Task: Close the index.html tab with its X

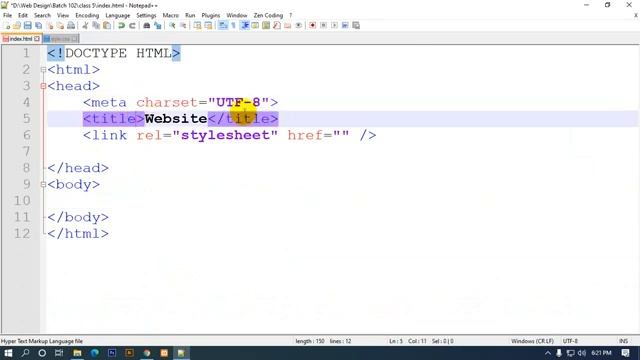Action: pyautogui.click(x=37, y=39)
